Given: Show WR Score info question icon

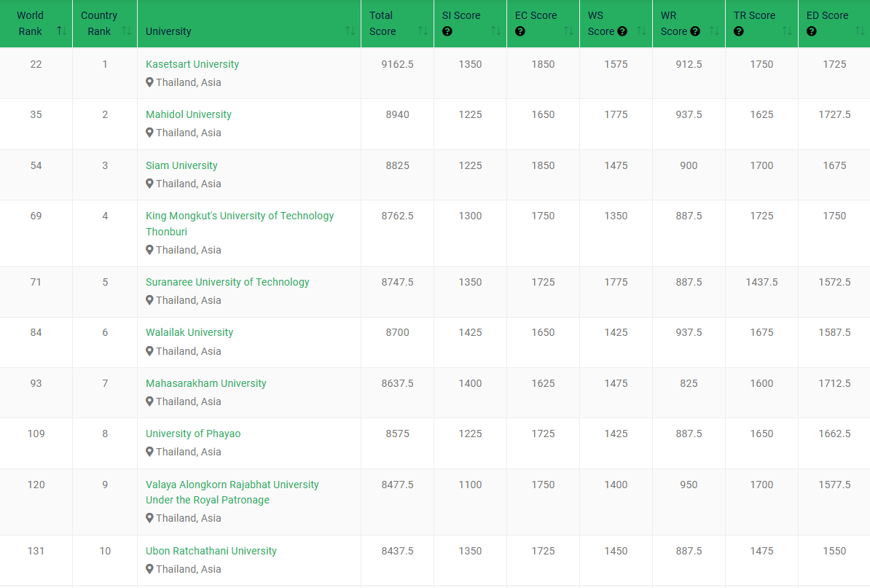Looking at the screenshot, I should (695, 31).
